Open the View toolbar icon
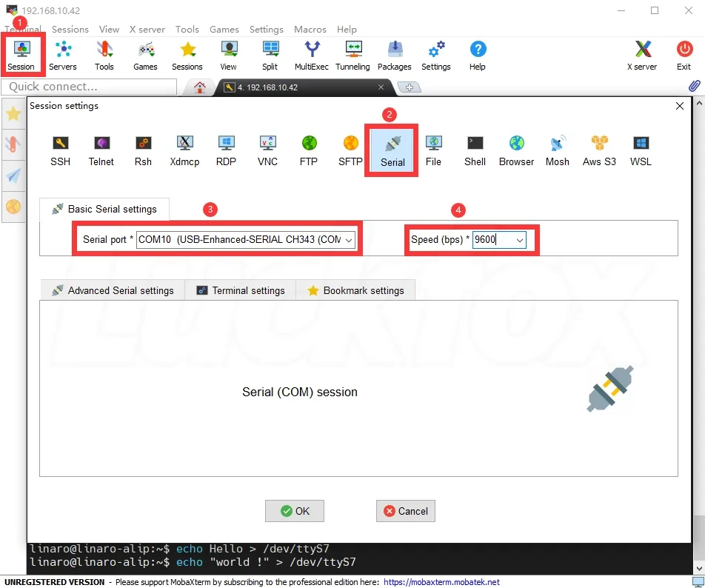The height and width of the screenshot is (588, 705). tap(228, 56)
